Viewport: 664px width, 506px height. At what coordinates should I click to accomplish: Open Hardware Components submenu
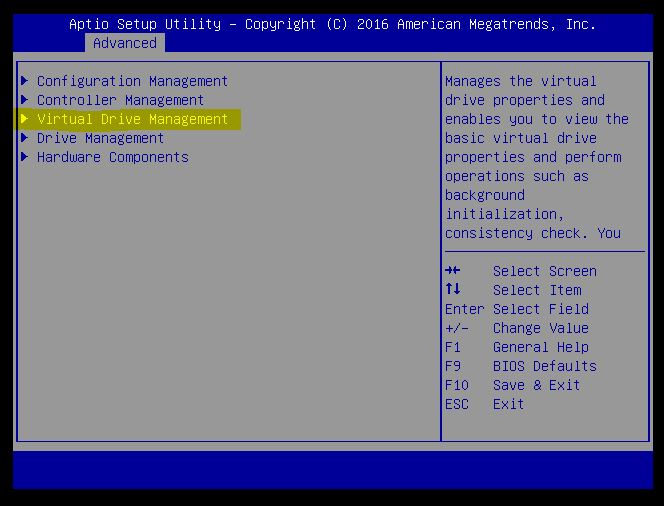point(113,157)
